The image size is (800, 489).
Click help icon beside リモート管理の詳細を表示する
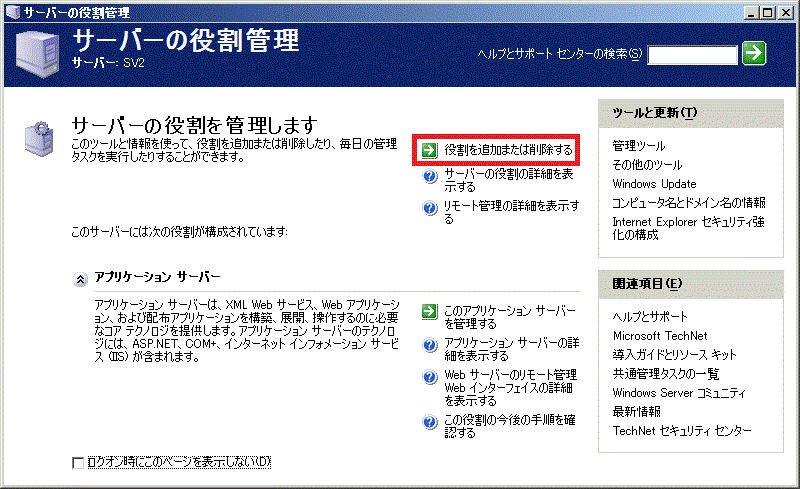coord(429,207)
